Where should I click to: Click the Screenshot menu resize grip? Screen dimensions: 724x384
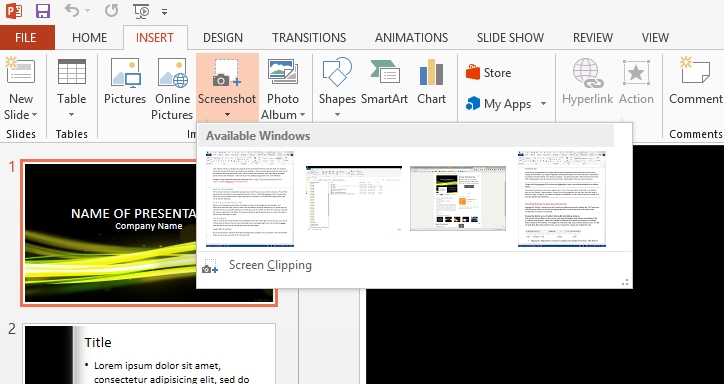(x=625, y=282)
